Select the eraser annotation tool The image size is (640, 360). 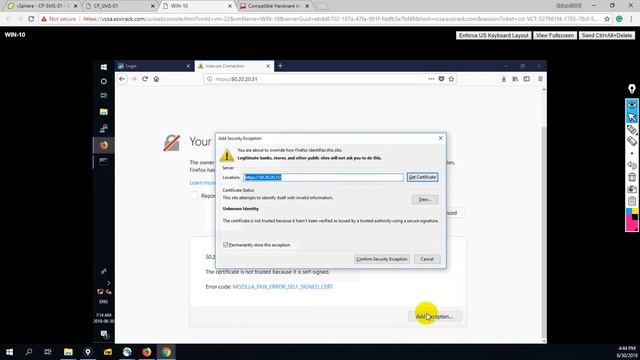(x=632, y=141)
